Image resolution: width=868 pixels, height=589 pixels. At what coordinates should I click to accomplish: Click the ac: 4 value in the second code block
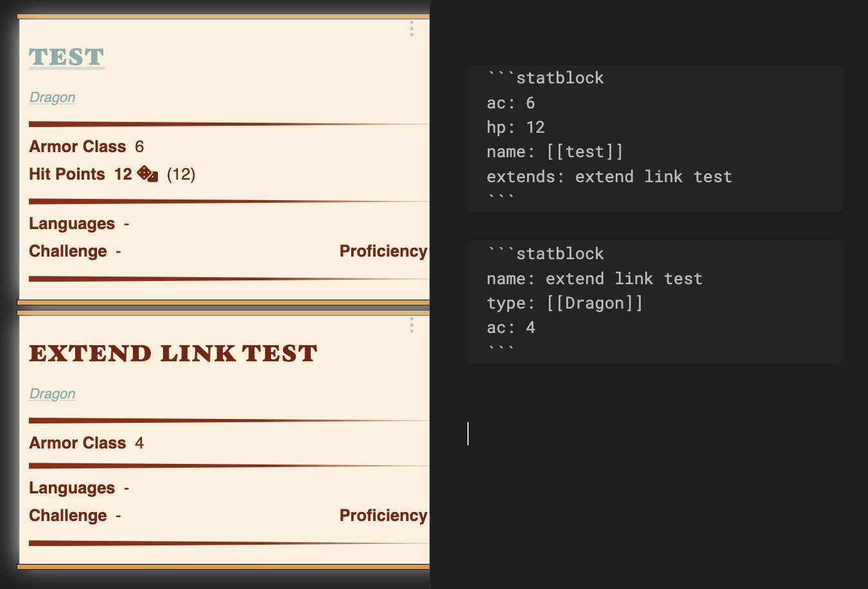pos(532,327)
